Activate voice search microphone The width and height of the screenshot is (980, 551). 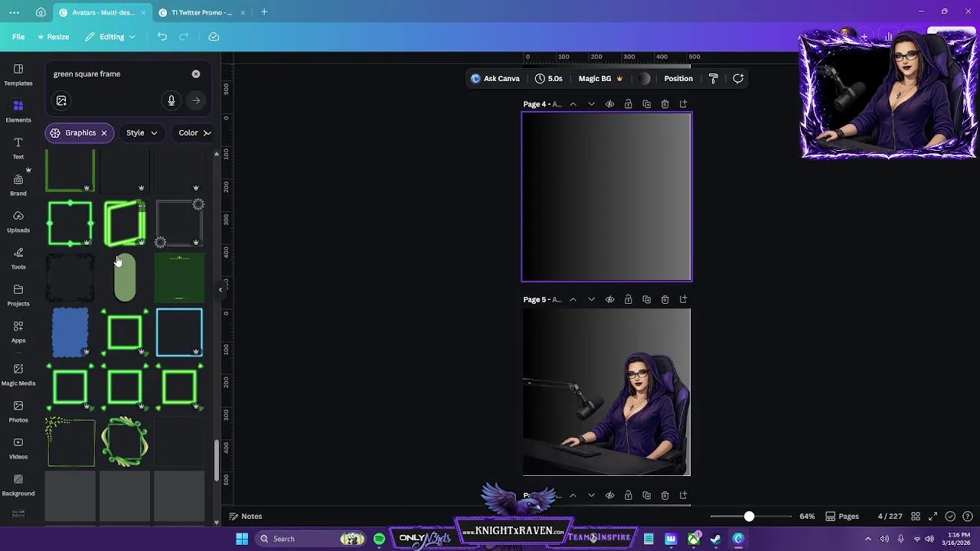click(x=171, y=100)
